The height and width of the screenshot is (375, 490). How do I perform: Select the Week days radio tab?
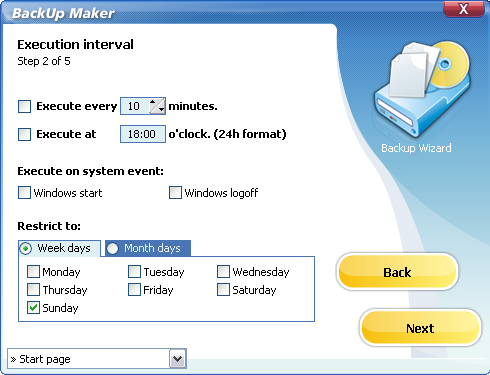click(x=26, y=248)
